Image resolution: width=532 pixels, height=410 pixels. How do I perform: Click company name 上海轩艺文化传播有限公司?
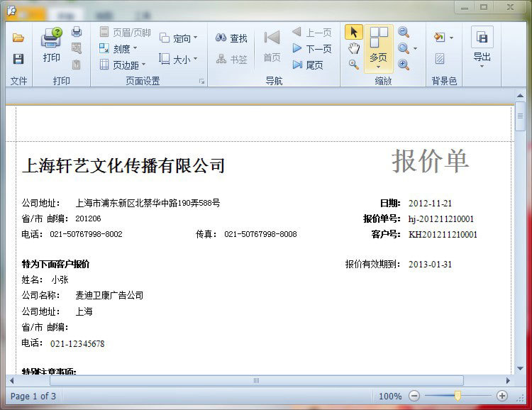tap(123, 165)
